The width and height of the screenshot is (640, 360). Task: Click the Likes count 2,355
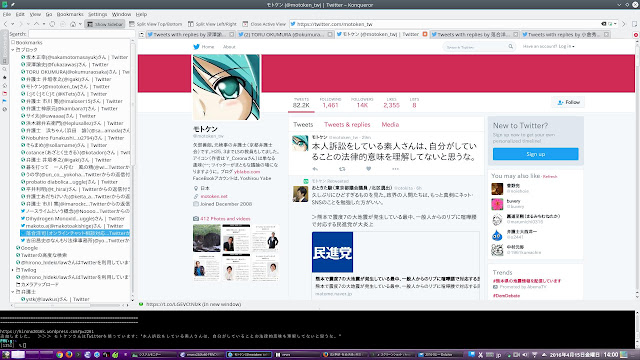tap(391, 105)
